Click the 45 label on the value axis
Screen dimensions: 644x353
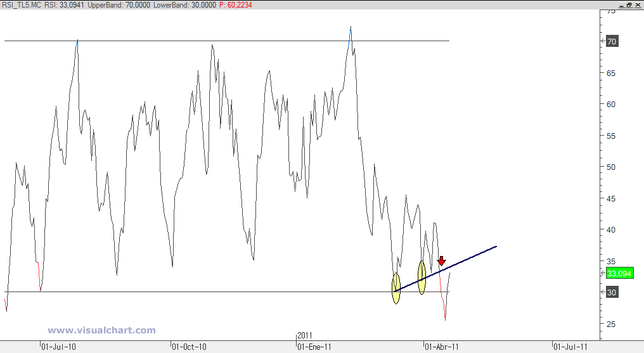point(611,198)
